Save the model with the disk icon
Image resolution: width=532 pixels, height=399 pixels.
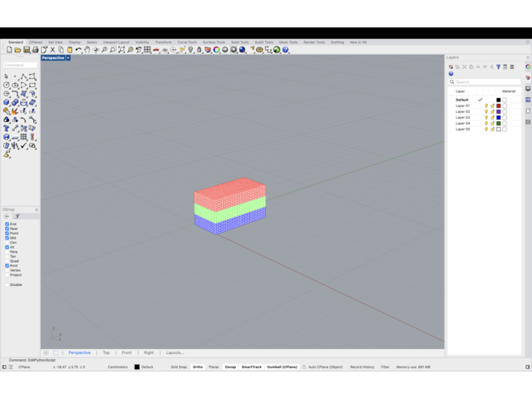tap(27, 50)
